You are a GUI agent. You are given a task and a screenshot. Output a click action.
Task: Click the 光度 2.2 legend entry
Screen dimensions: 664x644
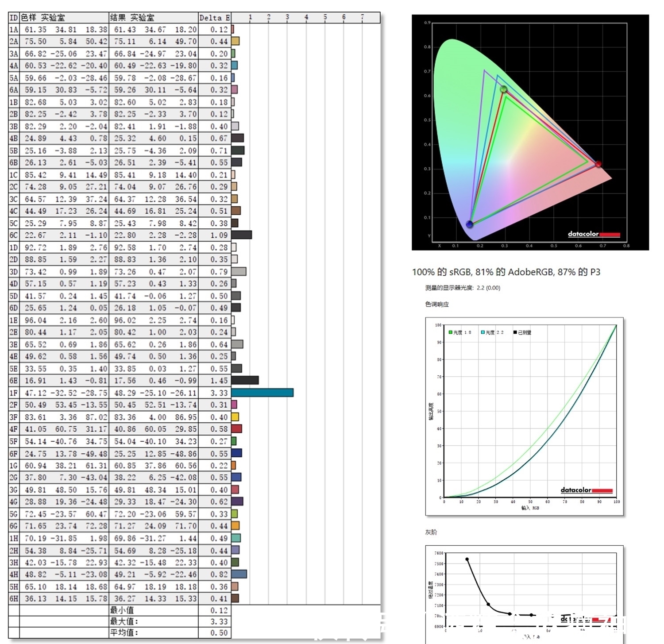point(492,332)
